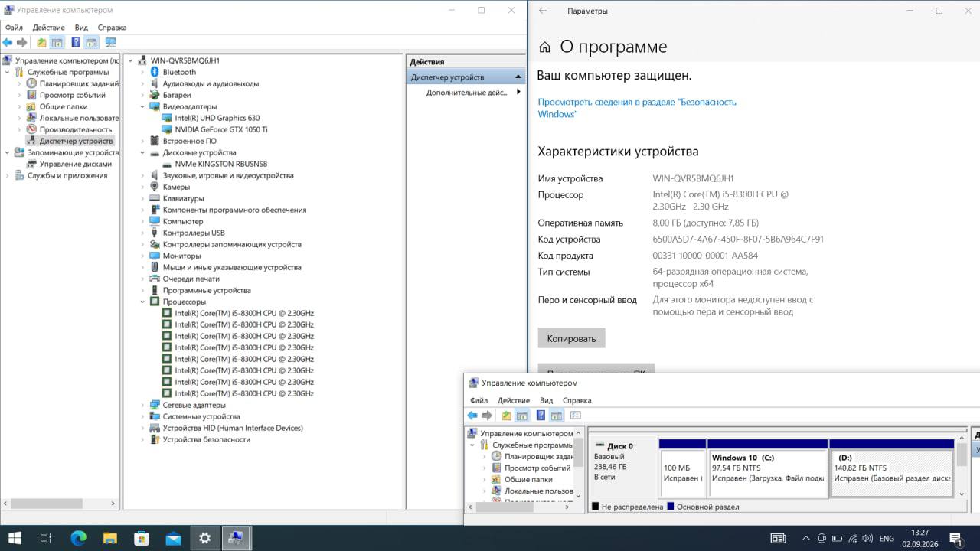Click the ENG language indicator
Screen dimensions: 980x551
coord(887,539)
